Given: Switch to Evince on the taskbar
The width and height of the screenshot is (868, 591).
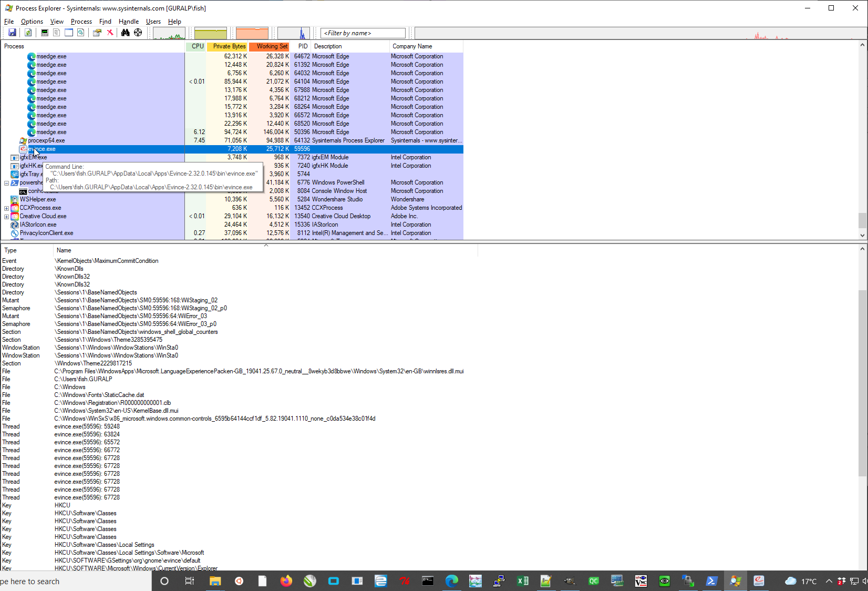Looking at the screenshot, I should tap(759, 581).
